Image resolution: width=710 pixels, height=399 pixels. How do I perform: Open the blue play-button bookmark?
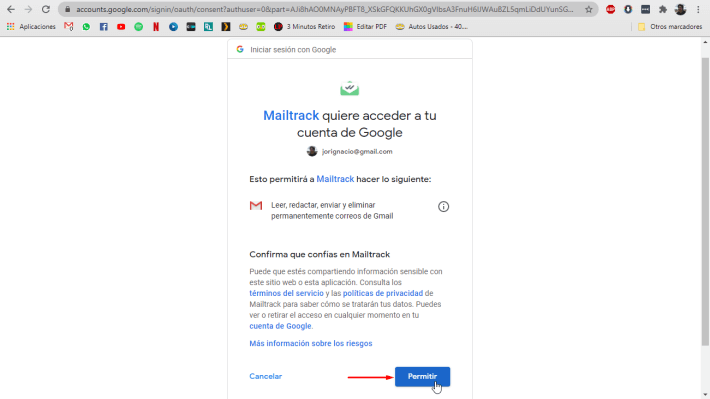(173, 27)
